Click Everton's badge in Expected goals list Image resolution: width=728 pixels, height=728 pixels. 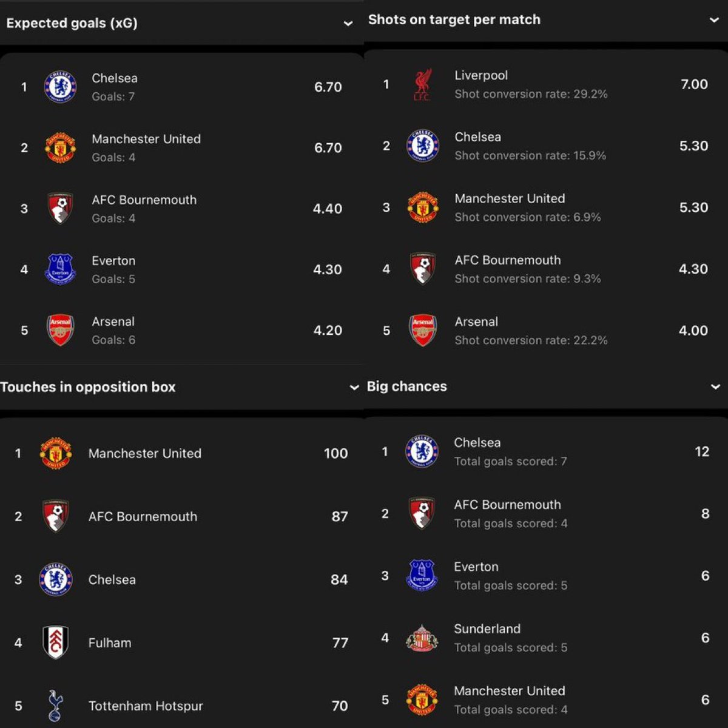point(60,269)
